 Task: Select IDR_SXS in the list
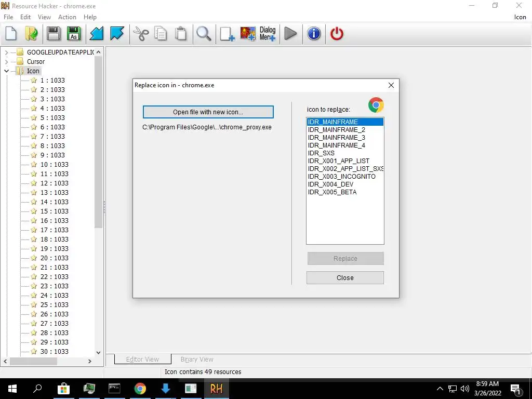(345, 153)
